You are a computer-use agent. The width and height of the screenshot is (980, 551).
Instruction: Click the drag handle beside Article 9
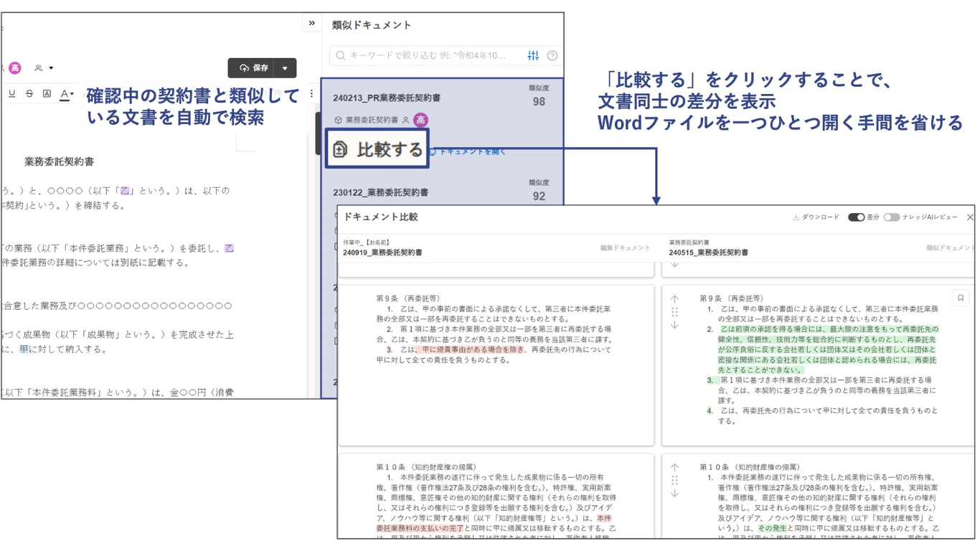[674, 312]
